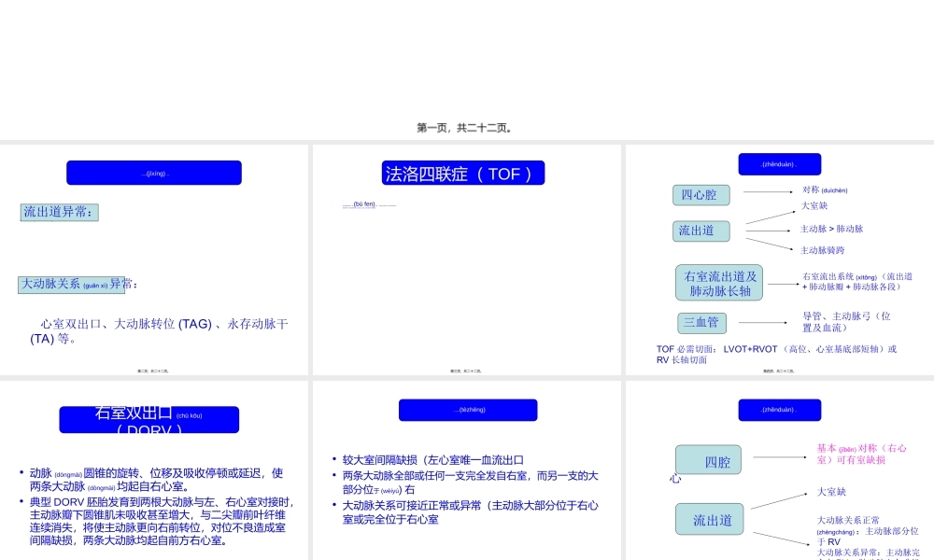Select the 右室双出口（DORV） title banner
Image resolution: width=934 pixels, height=560 pixels.
pyautogui.click(x=151, y=420)
